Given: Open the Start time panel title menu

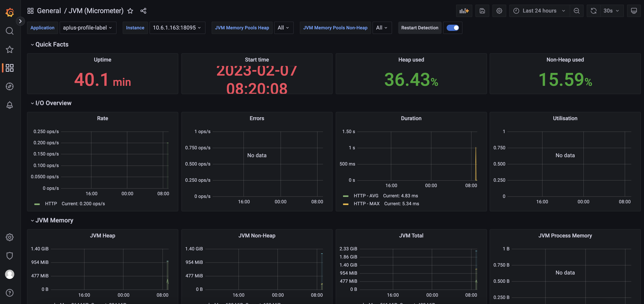Looking at the screenshot, I should click(257, 60).
